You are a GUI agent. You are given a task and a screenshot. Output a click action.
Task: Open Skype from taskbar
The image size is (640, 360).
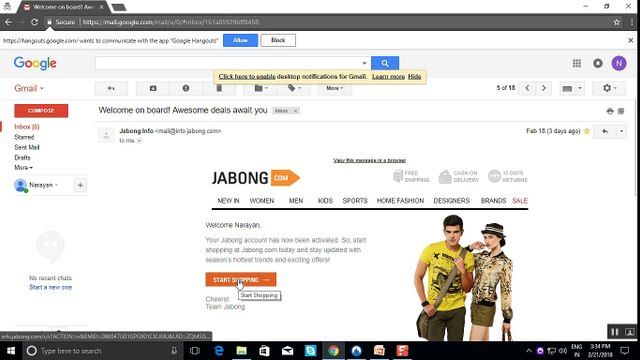coord(310,351)
